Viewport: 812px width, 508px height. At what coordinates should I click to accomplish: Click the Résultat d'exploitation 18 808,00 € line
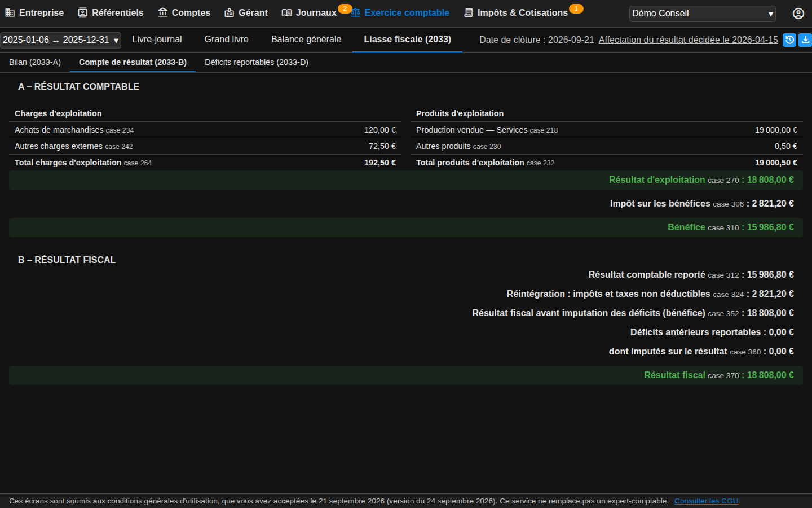406,180
